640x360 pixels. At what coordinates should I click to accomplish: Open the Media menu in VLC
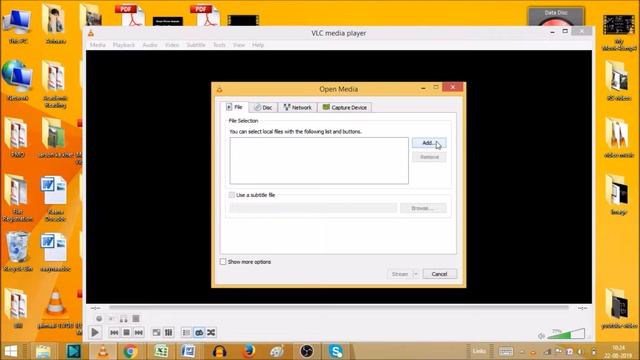tap(98, 45)
